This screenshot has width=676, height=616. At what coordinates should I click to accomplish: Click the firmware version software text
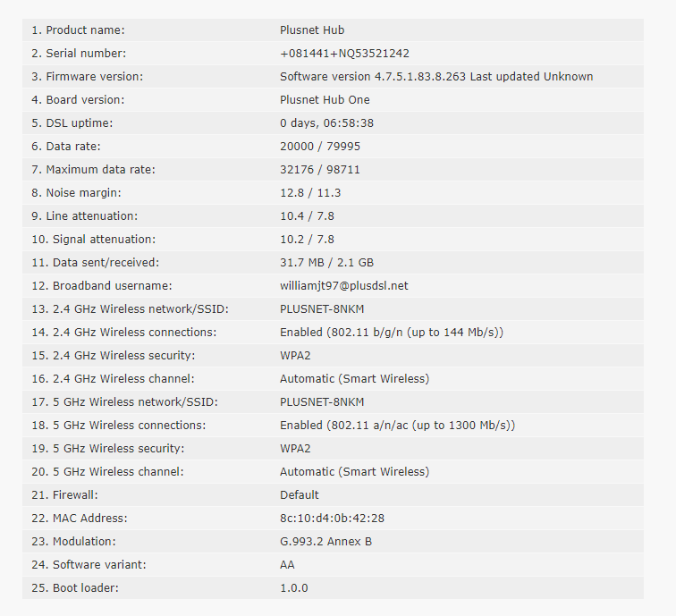point(436,77)
